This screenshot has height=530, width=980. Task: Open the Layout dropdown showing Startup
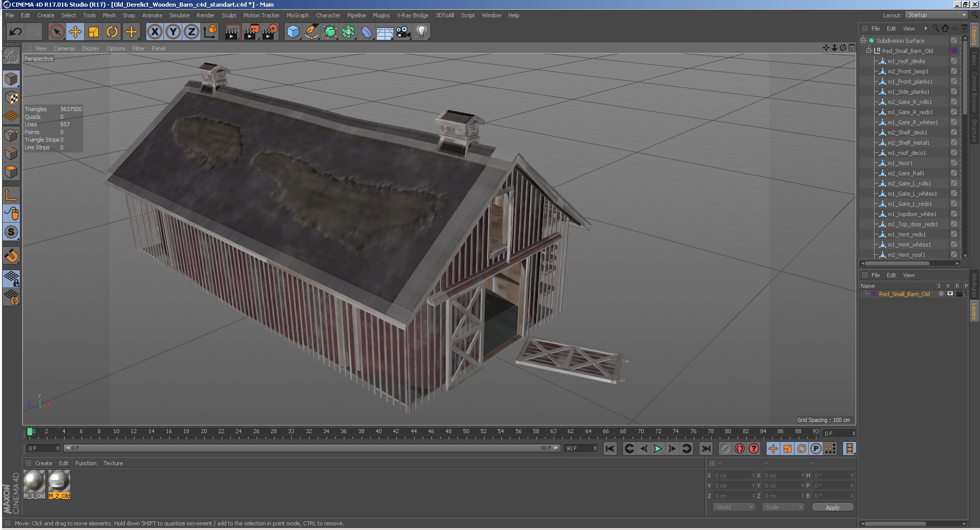(x=937, y=15)
